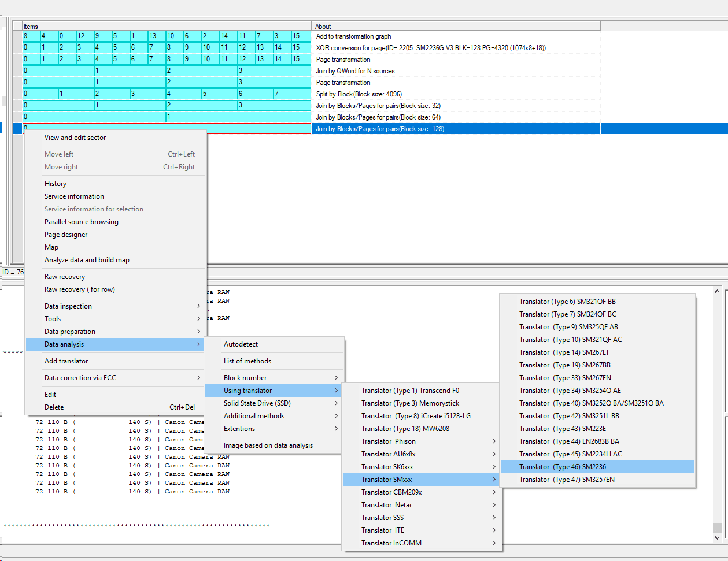Select Translator (Type 9) SM325QF AB

pos(597,327)
